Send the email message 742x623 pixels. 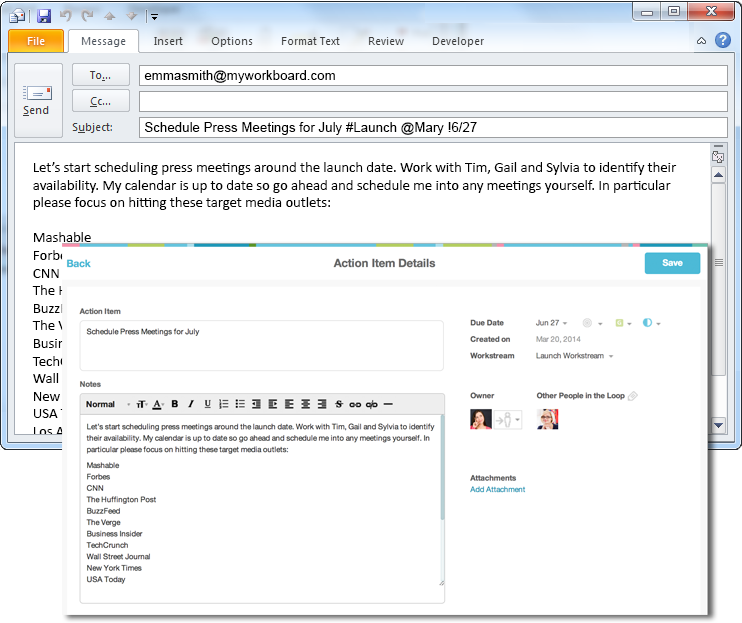point(38,100)
